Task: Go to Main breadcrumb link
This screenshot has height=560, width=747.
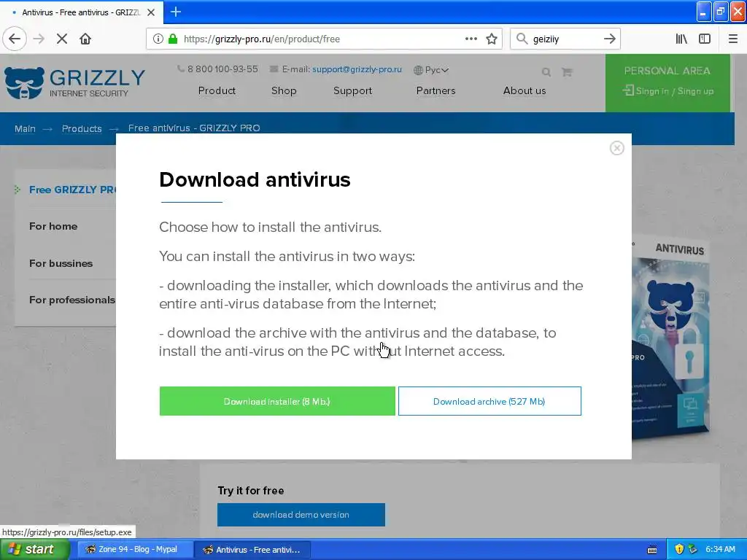Action: click(25, 128)
